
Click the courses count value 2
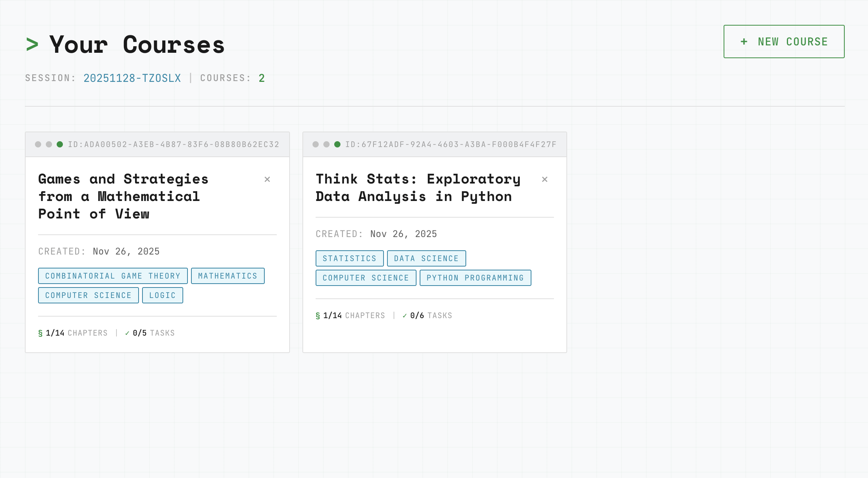point(262,78)
